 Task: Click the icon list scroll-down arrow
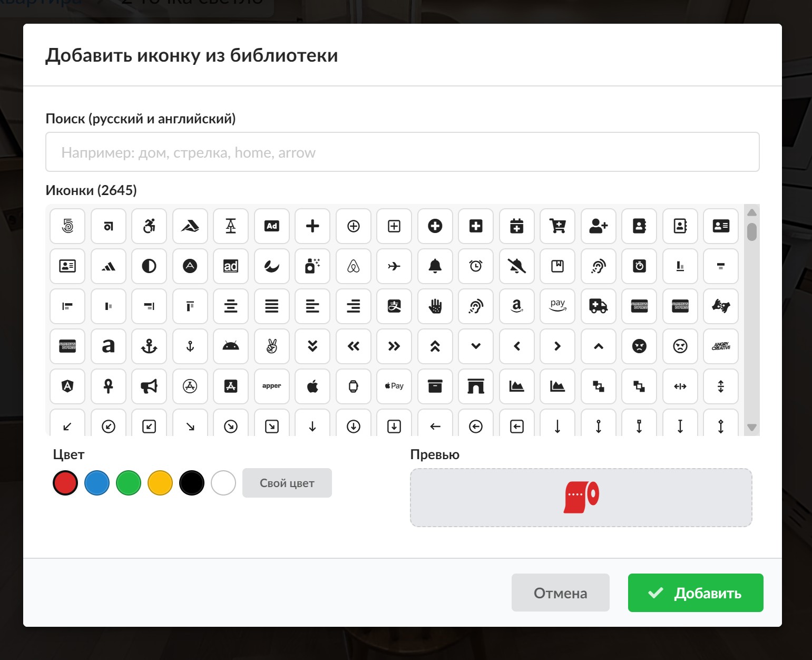tap(752, 428)
